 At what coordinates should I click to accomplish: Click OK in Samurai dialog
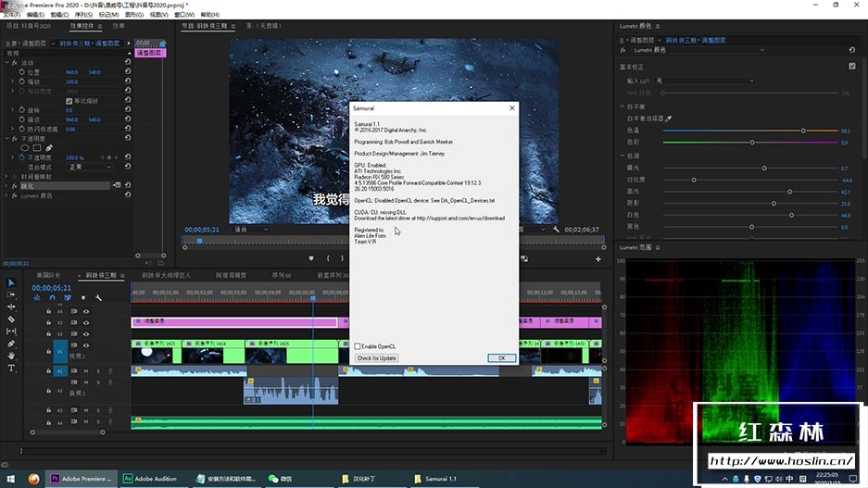(x=501, y=358)
